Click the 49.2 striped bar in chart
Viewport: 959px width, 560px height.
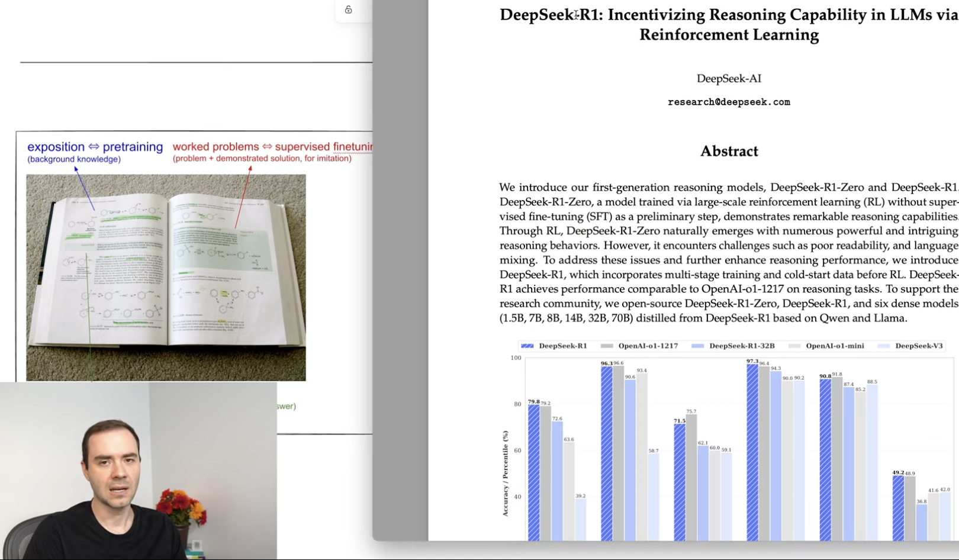[898, 508]
